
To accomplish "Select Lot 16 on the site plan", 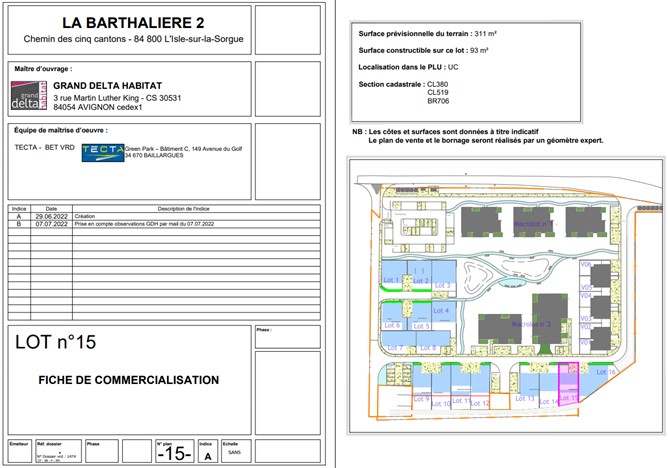I will (605, 372).
